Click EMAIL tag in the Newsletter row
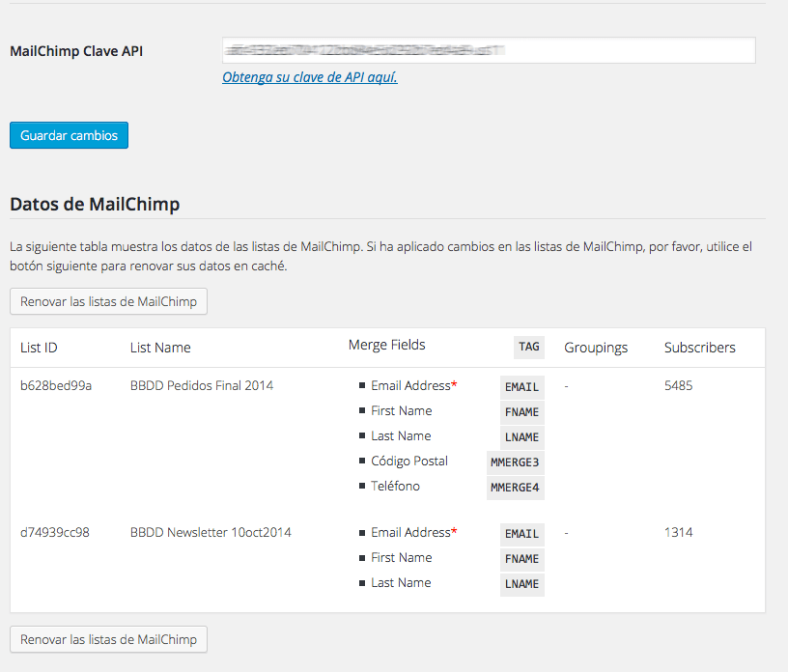788x672 pixels. pos(521,534)
